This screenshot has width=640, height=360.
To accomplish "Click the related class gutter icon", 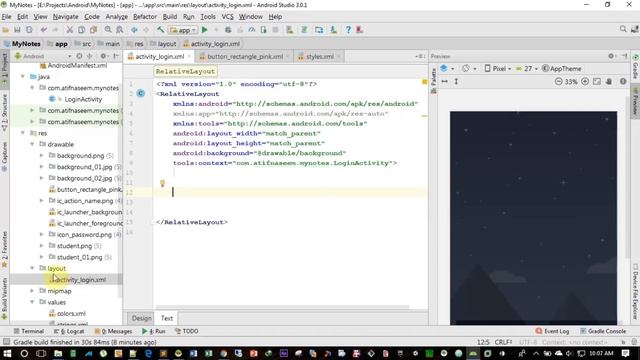I will coord(140,93).
